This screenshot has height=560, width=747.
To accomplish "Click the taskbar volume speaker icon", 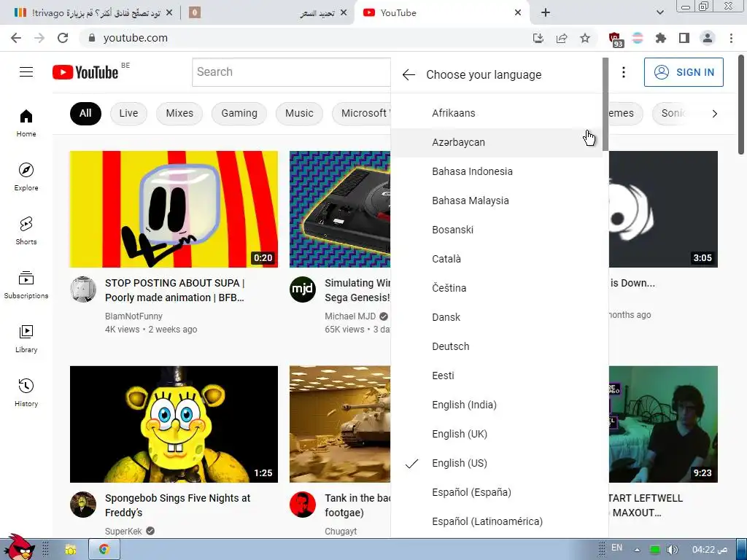I will 672,550.
